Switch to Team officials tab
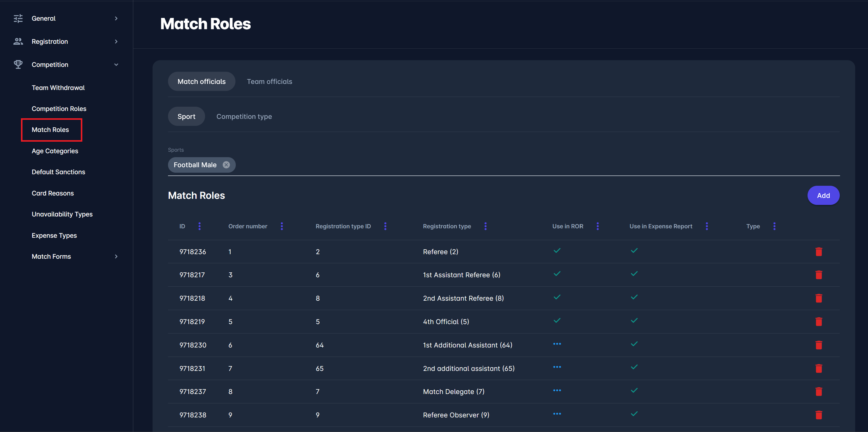 click(x=269, y=81)
